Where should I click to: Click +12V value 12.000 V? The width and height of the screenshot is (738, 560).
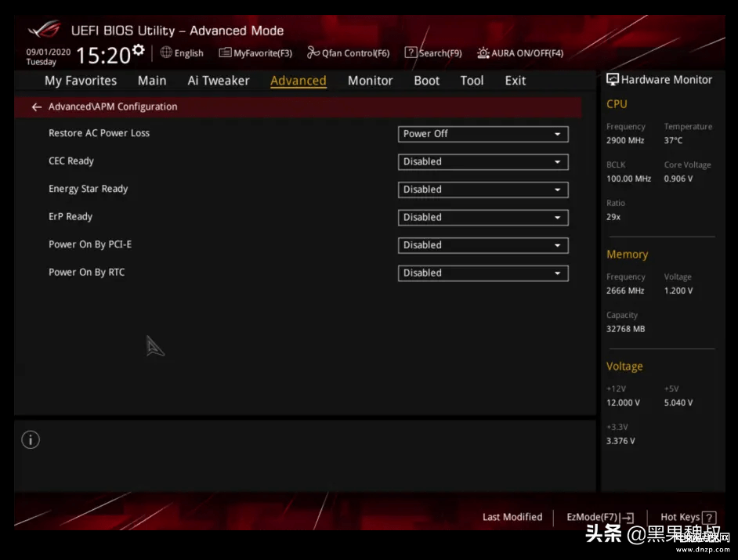tap(623, 403)
